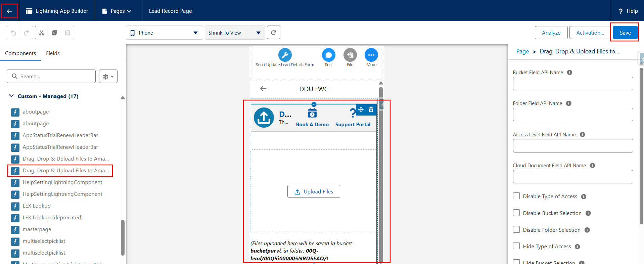Screen dimensions: 644x264
Task: Click the Page breadcrumb link
Action: click(x=522, y=51)
